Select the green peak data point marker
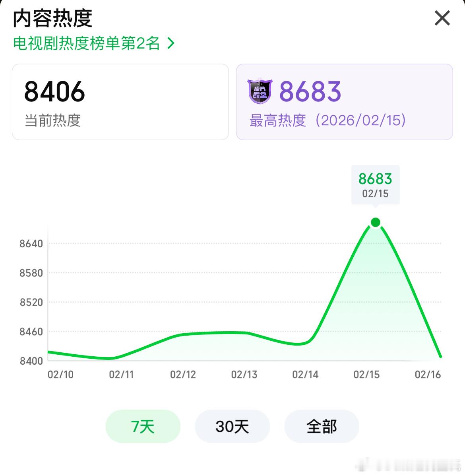This screenshot has width=465, height=476. (376, 222)
